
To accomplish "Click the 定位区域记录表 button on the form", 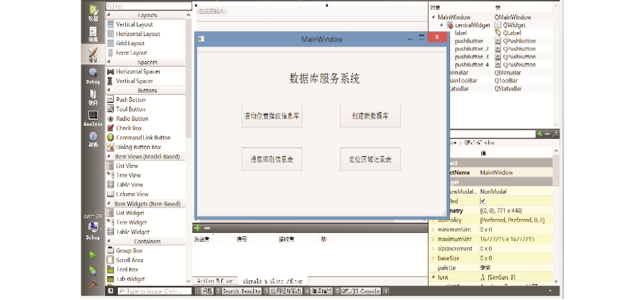I will (x=370, y=159).
